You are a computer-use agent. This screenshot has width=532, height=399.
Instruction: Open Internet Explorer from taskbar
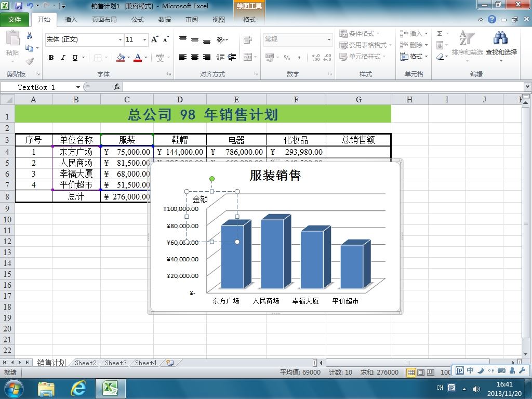[78, 389]
